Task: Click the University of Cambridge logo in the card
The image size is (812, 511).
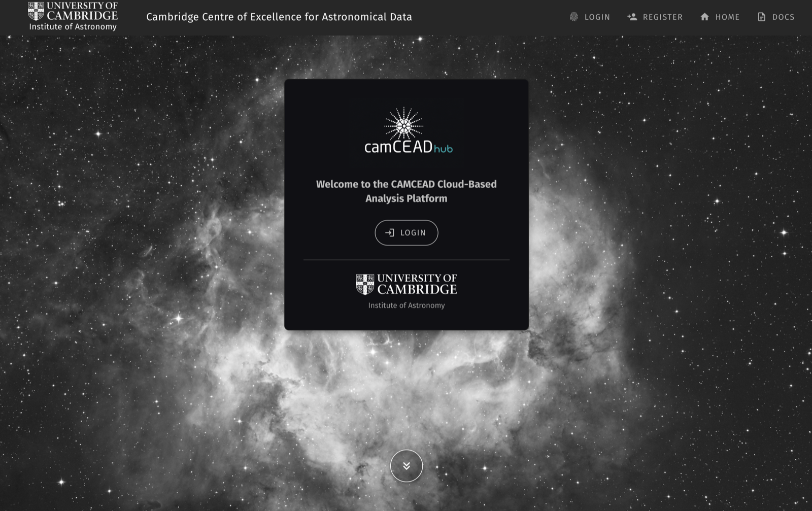Action: [407, 284]
